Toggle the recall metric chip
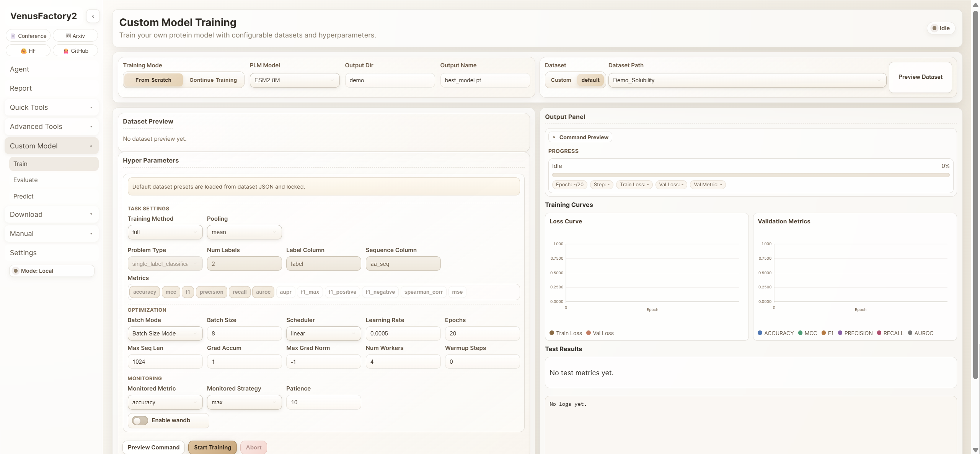 pos(240,292)
